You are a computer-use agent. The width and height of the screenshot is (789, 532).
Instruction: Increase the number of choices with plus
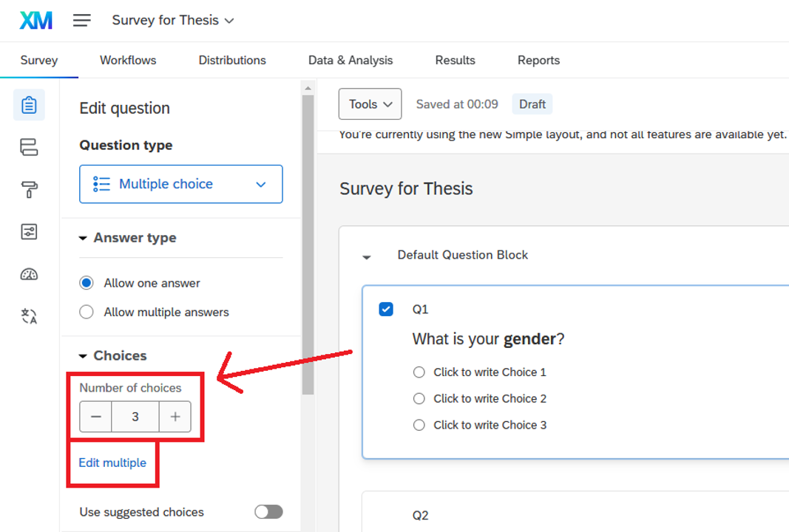[x=175, y=417]
